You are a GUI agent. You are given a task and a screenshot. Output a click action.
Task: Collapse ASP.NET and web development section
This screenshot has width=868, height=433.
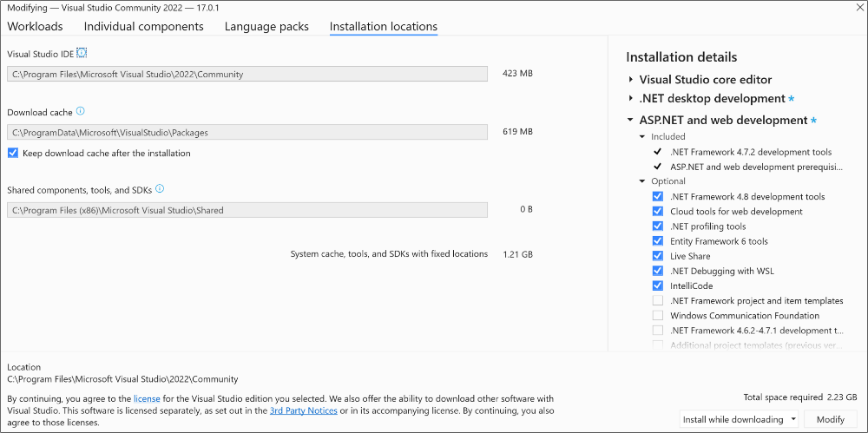coord(630,120)
